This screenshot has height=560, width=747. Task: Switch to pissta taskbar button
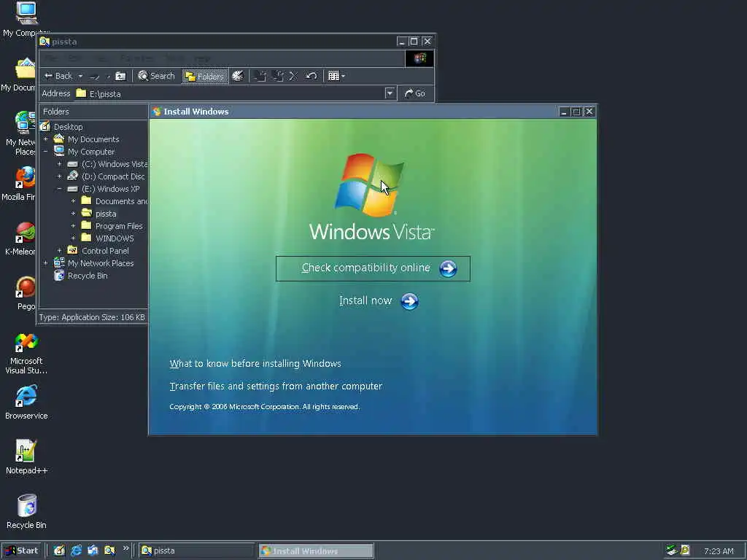click(x=197, y=551)
